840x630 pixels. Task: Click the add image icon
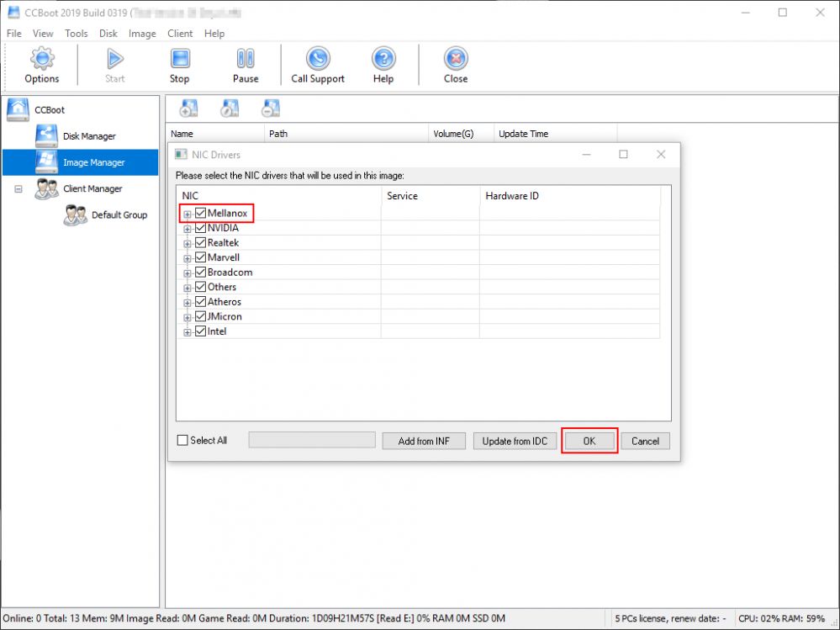point(188,109)
